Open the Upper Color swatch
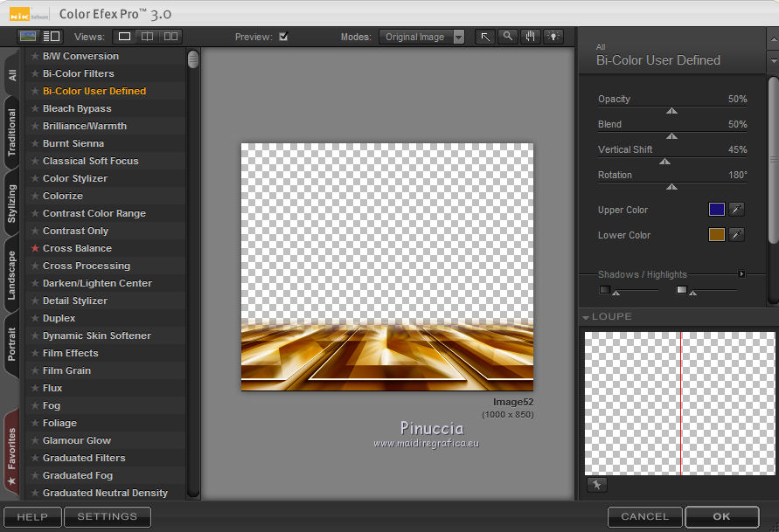The height and width of the screenshot is (532, 779). 717,210
